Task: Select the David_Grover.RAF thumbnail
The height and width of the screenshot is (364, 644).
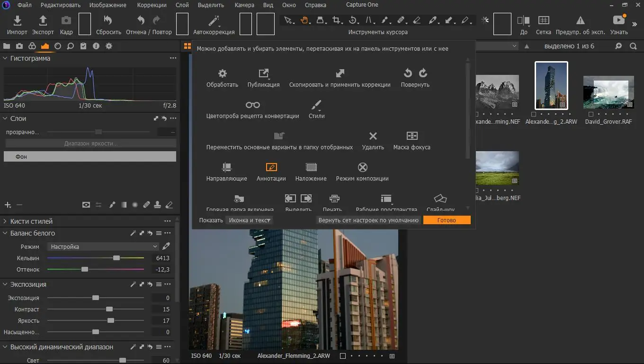Action: point(608,91)
